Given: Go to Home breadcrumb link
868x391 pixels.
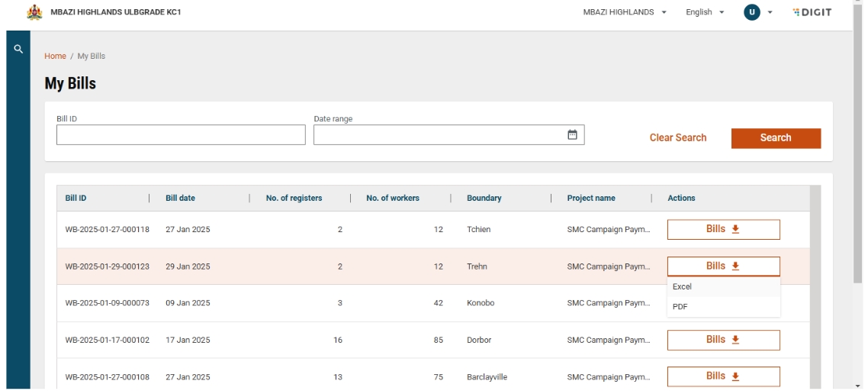Looking at the screenshot, I should click(x=55, y=57).
